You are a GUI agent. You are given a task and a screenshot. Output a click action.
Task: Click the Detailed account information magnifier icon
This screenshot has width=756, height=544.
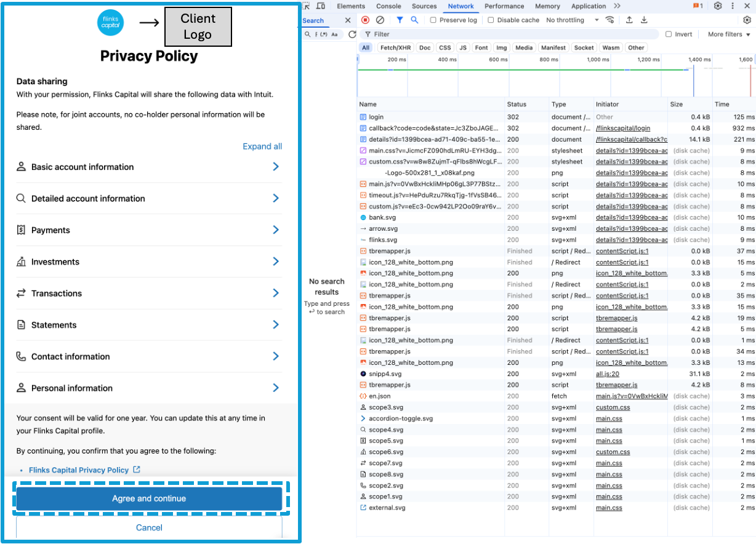click(21, 198)
